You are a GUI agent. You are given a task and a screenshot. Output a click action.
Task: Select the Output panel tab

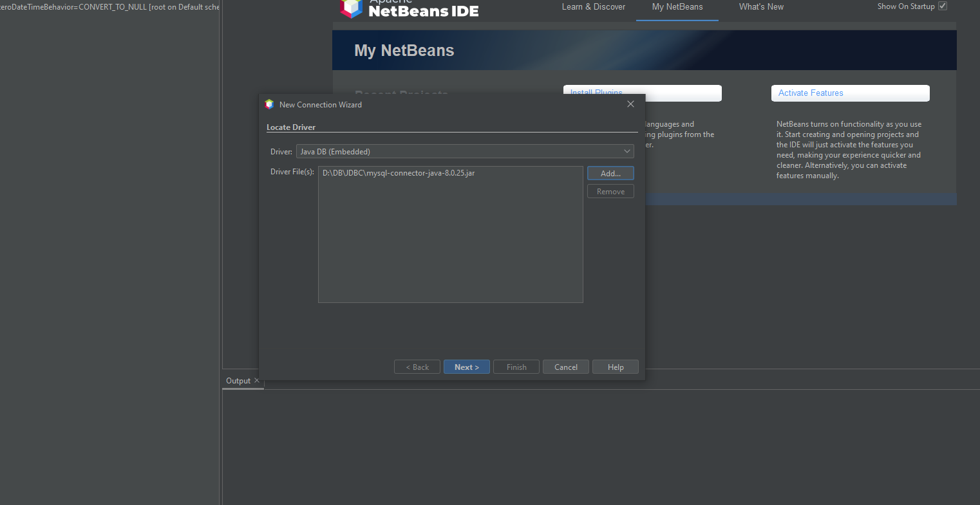point(238,381)
